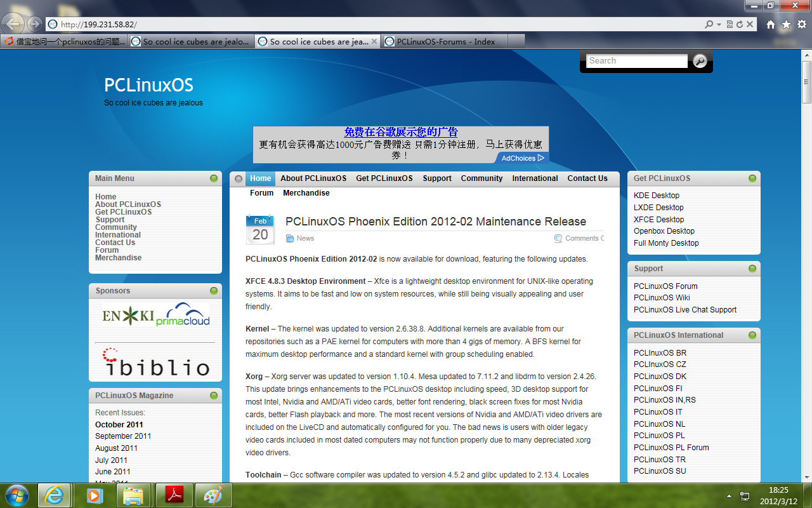Switch to the second 'So cool ice cubes' tab
Screen dimensions: 812x508
pos(317,41)
